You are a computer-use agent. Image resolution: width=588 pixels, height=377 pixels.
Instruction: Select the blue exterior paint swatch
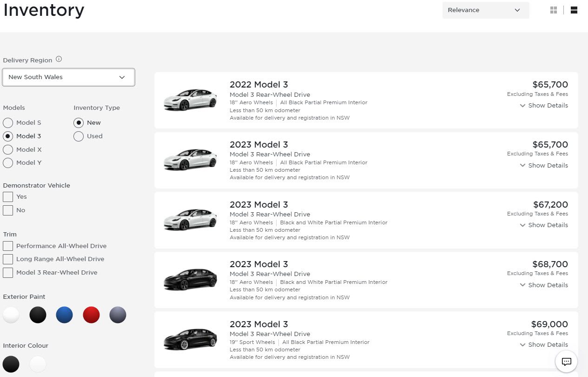click(64, 315)
